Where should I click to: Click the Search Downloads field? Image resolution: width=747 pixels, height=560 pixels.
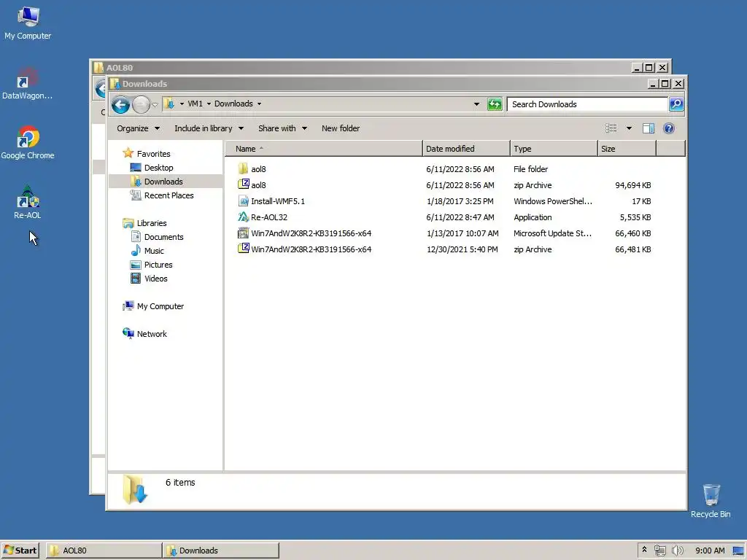coord(587,104)
